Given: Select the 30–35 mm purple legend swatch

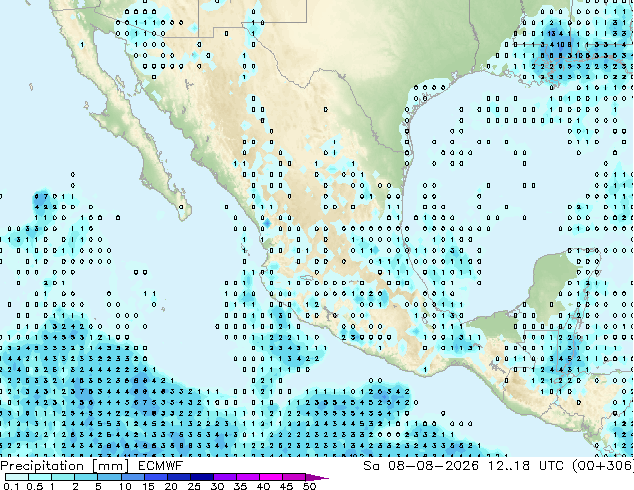Looking at the screenshot, I should coord(225,477).
